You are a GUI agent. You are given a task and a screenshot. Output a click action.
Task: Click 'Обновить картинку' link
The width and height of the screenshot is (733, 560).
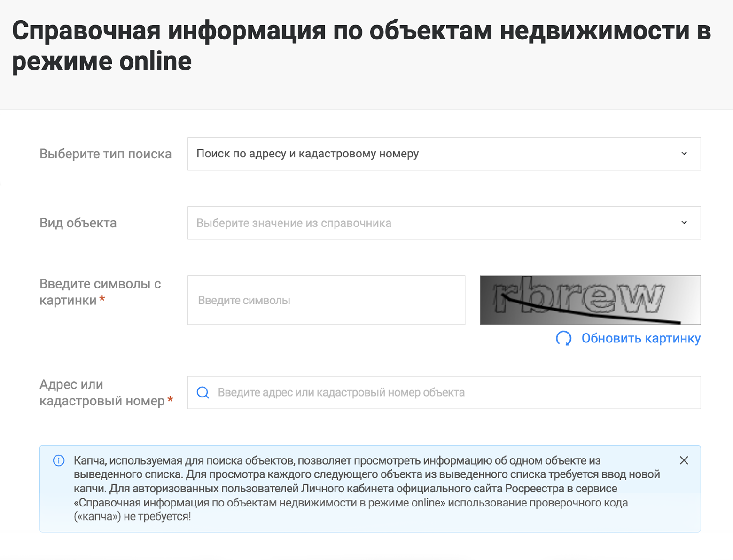click(641, 338)
